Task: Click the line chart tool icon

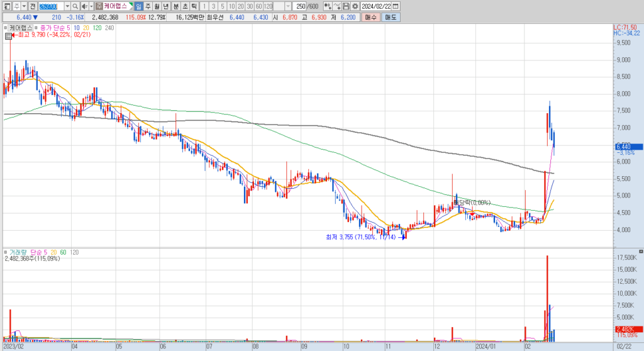Action: (337, 6)
